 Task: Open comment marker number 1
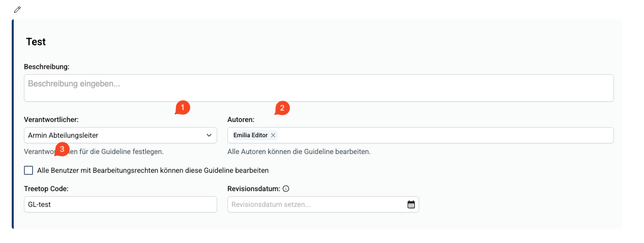[x=182, y=108]
